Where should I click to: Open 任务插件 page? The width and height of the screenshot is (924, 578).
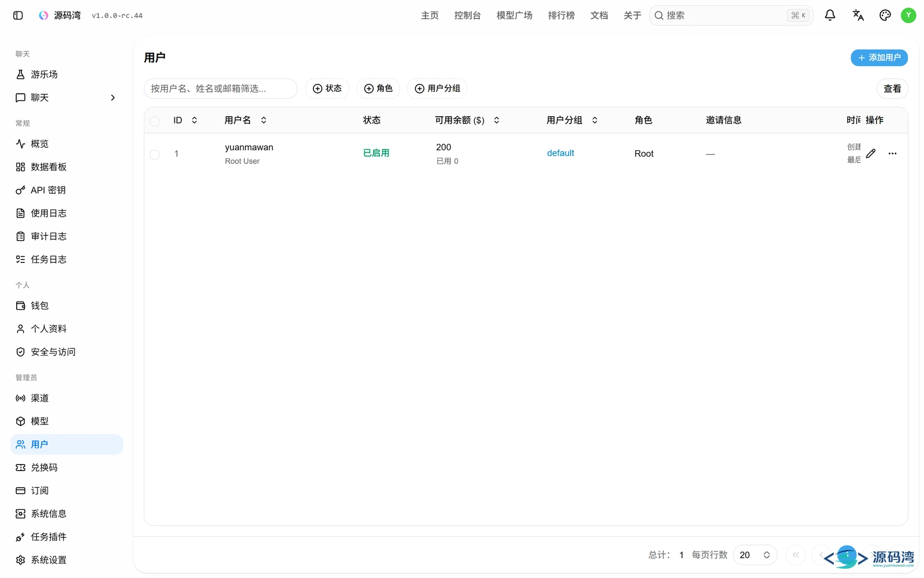[66, 537]
